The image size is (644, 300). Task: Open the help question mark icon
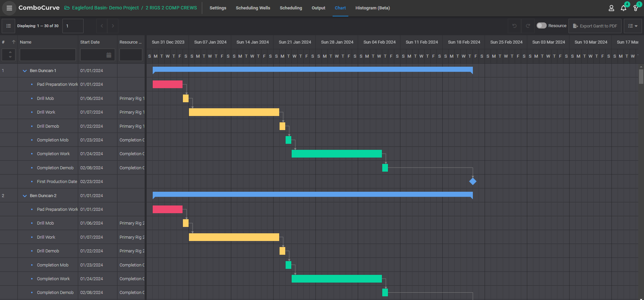click(x=635, y=8)
